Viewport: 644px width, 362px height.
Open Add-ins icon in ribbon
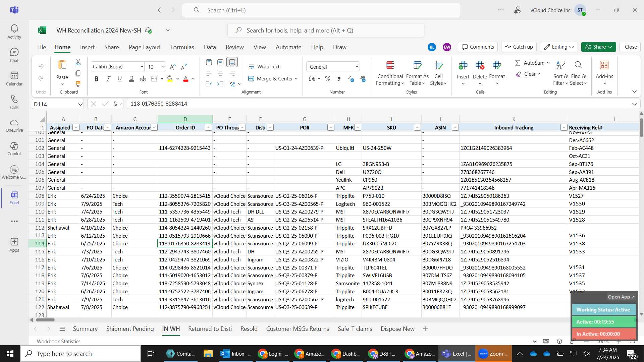click(604, 65)
